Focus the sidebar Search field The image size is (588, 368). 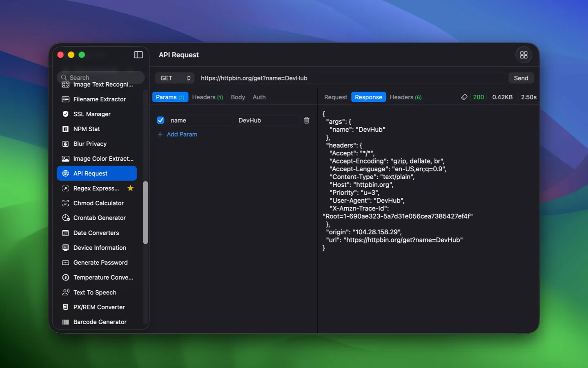(101, 77)
